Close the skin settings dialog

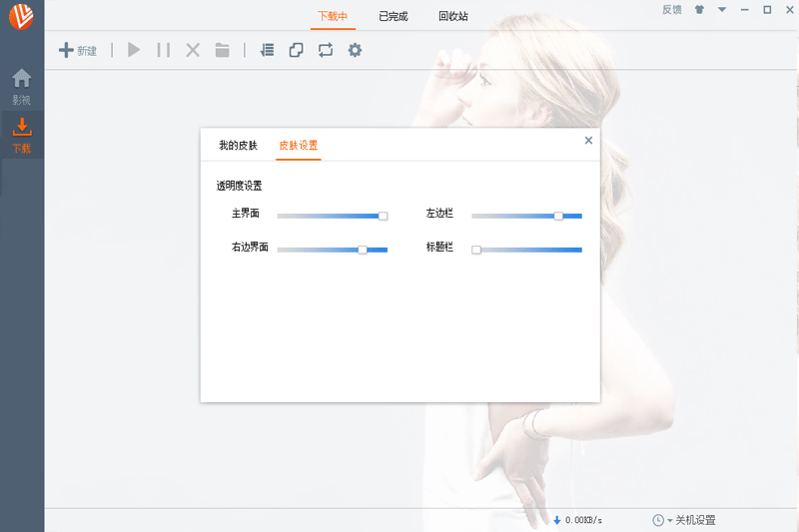coord(588,140)
